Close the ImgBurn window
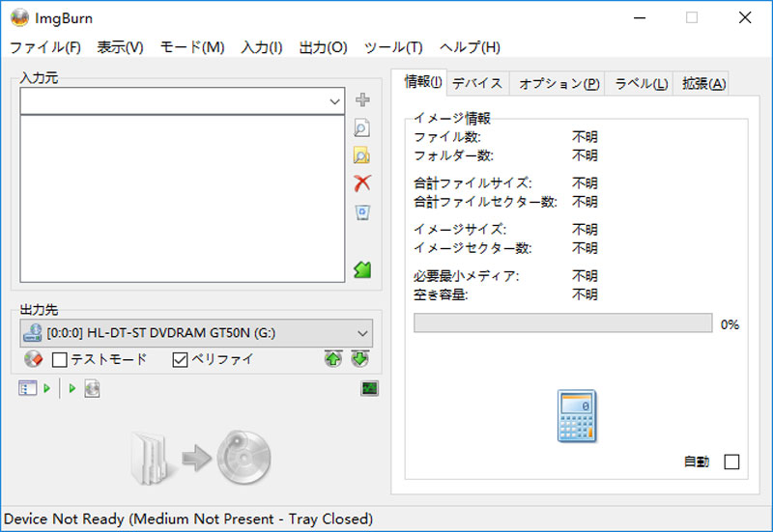 pos(745,17)
